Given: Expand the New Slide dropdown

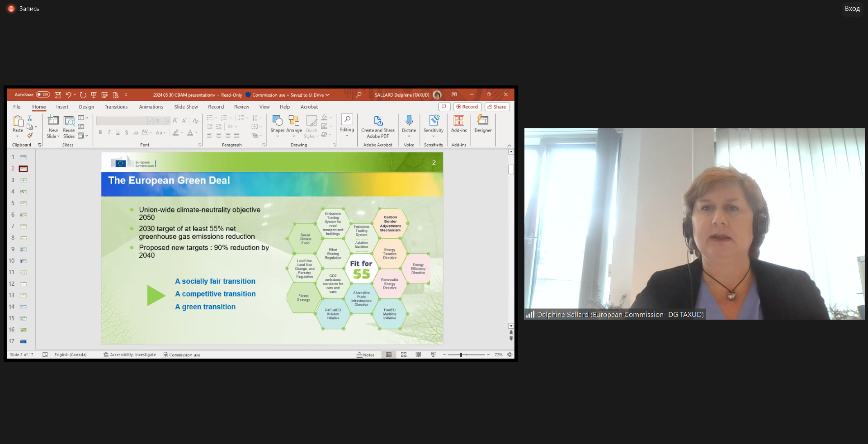Looking at the screenshot, I should coord(53,136).
